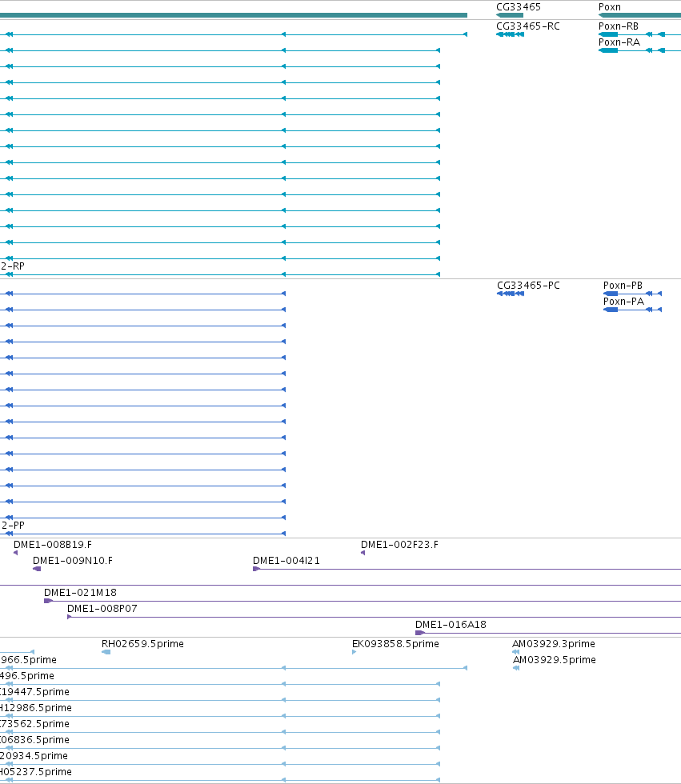Select the Poxn-RB transcript glyph
The width and height of the screenshot is (681, 784).
[639, 34]
